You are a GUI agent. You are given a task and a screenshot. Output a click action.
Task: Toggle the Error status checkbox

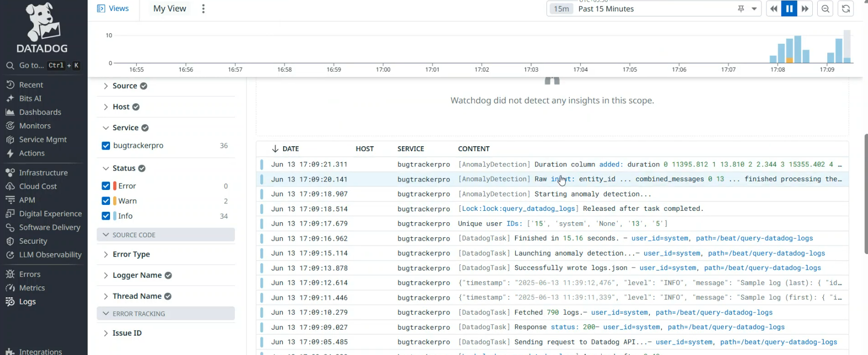(106, 186)
